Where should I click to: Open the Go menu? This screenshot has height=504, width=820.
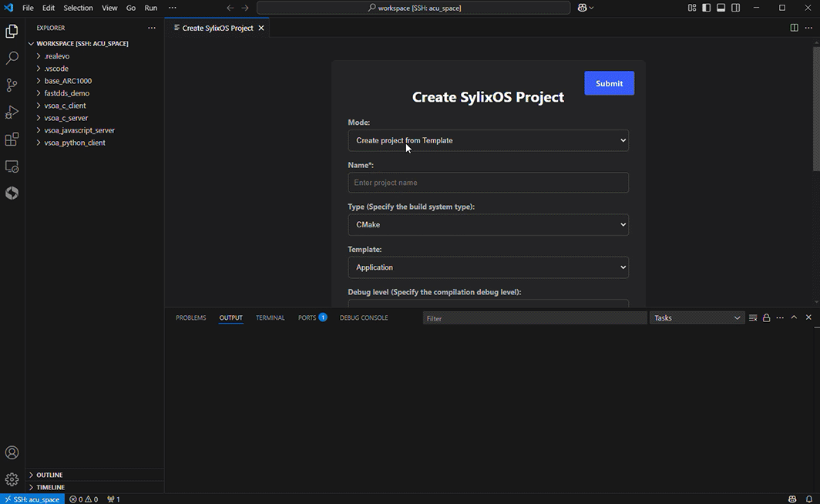(131, 8)
